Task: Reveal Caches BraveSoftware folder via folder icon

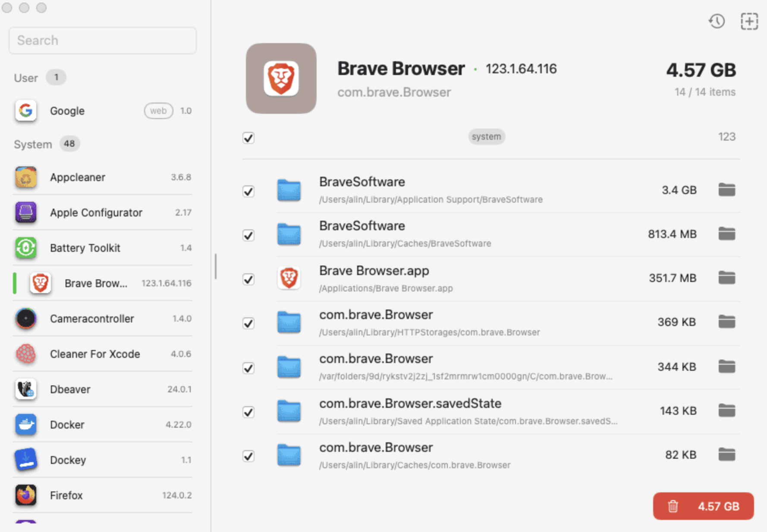Action: [x=727, y=234]
